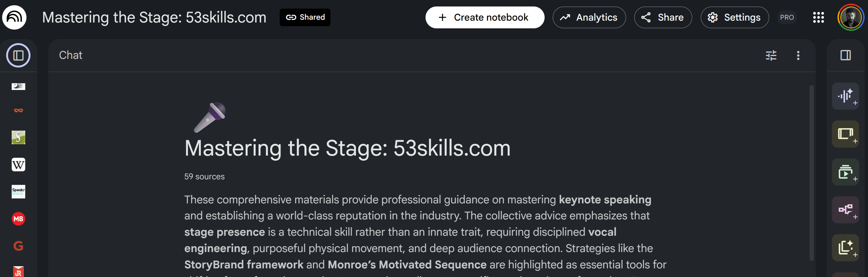The height and width of the screenshot is (277, 868).
Task: Click the Speakr Brand source thumbnail
Action: coord(18,192)
